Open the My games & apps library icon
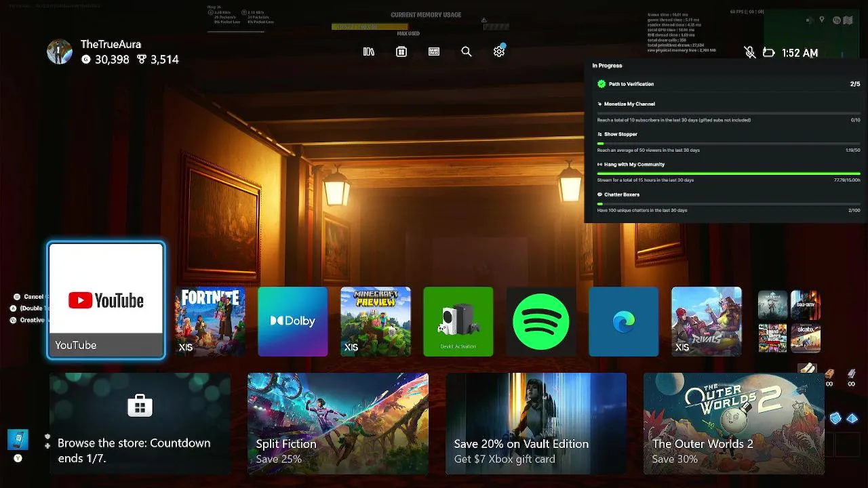This screenshot has height=488, width=868. pos(369,52)
